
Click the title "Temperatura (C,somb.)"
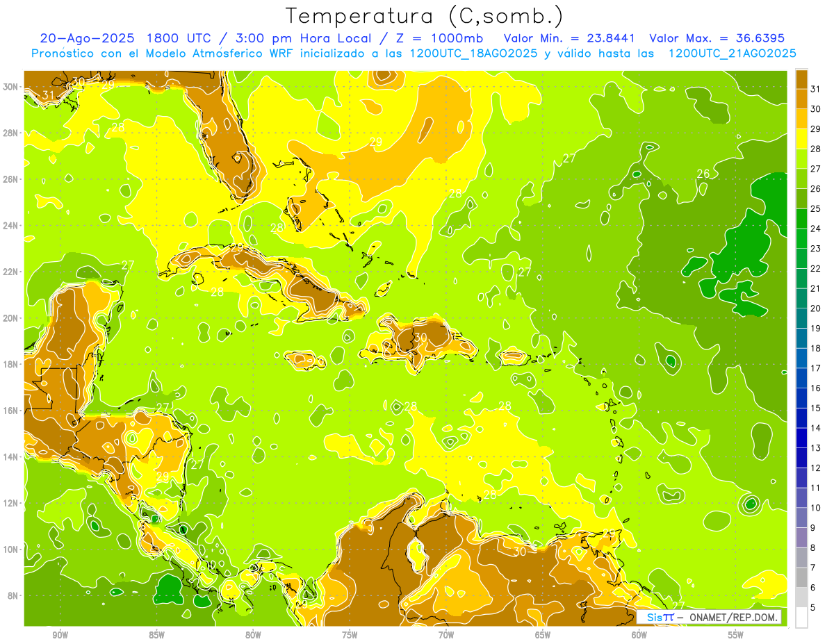pos(425,16)
